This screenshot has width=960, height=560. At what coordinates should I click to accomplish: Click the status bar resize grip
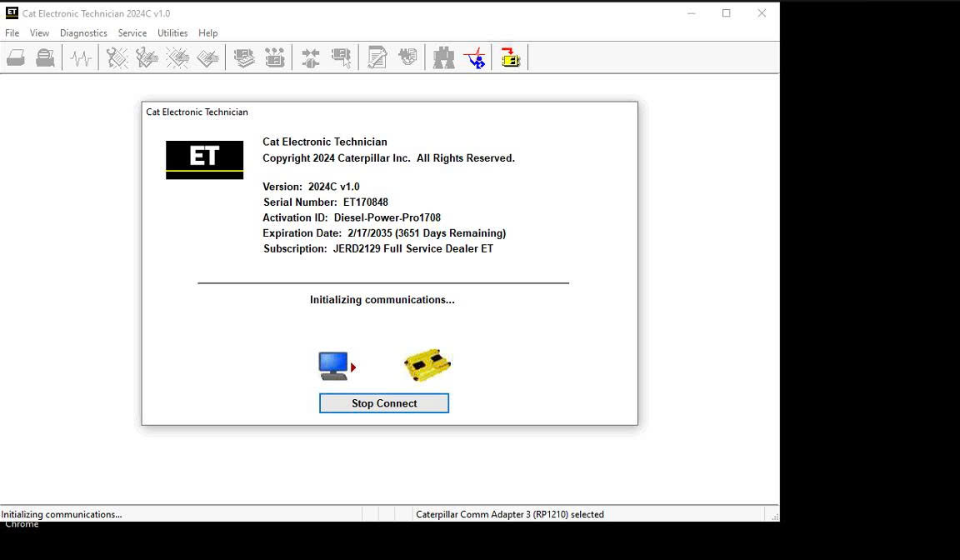pyautogui.click(x=774, y=517)
